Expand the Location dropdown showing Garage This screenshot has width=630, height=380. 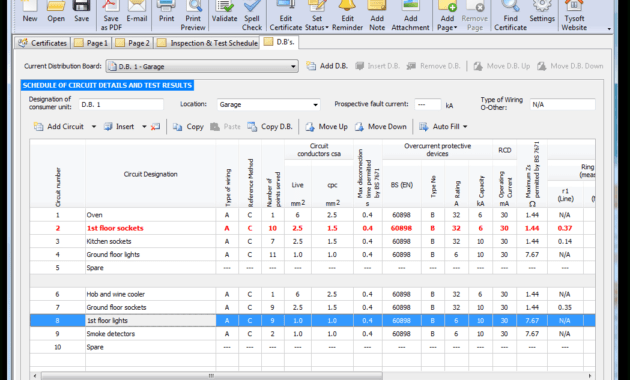[315, 105]
